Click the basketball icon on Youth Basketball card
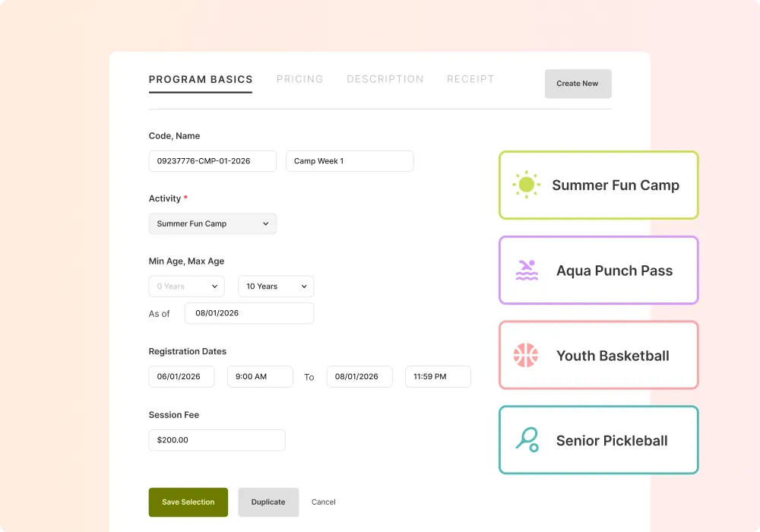 [526, 356]
